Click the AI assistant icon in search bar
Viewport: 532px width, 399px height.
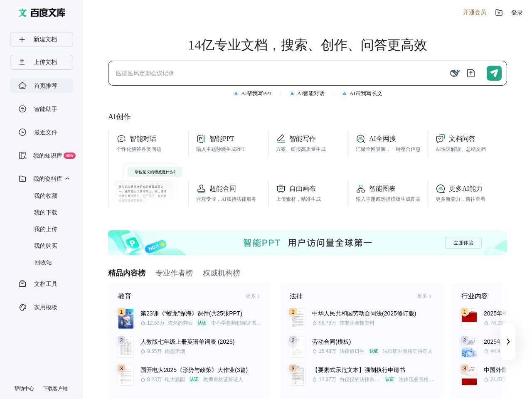coord(455,73)
